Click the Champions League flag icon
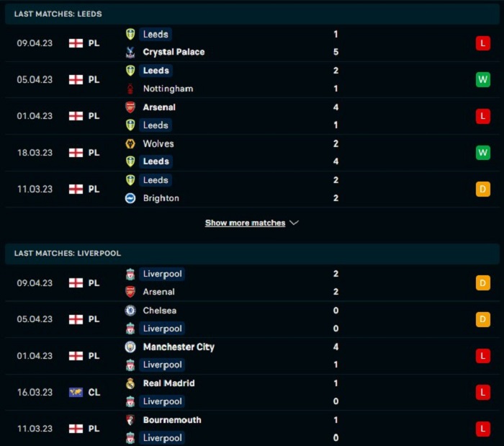Viewport: 504px width, 446px height. (x=76, y=392)
